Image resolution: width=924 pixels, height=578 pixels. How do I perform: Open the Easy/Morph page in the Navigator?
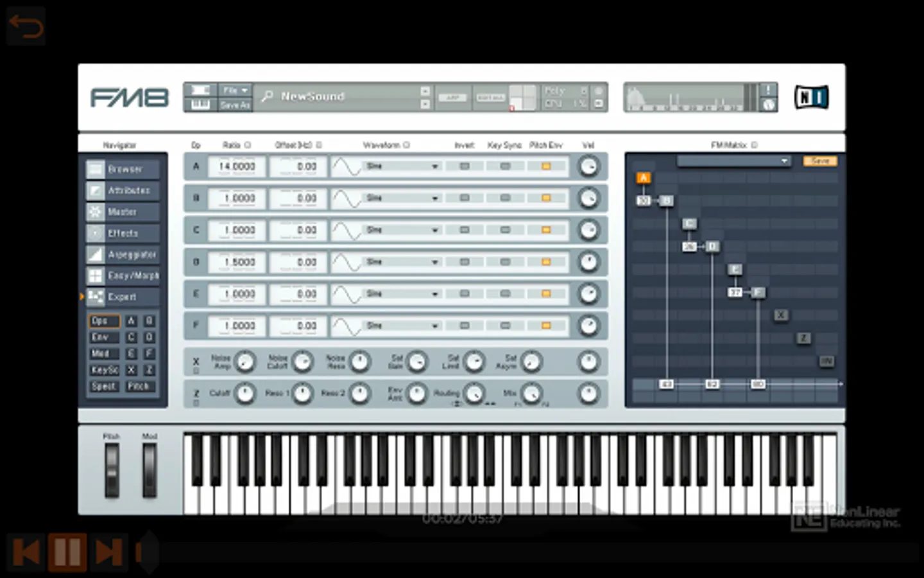pyautogui.click(x=123, y=276)
